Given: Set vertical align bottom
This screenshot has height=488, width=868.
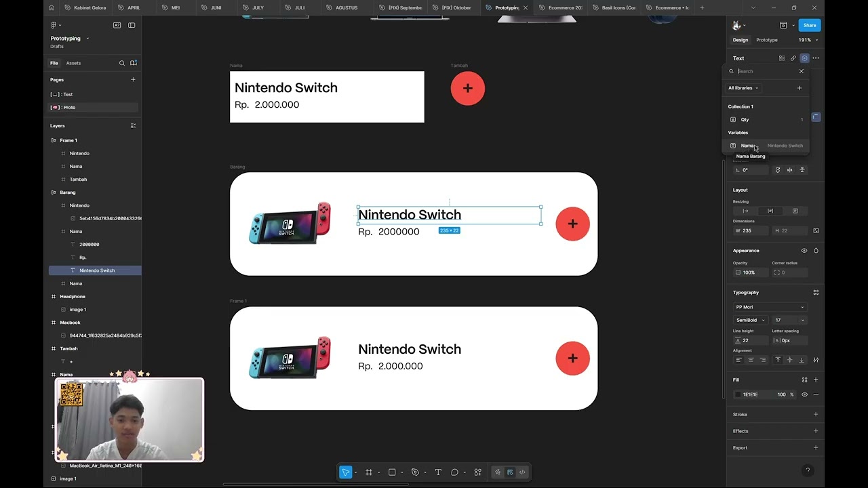Looking at the screenshot, I should tap(802, 360).
